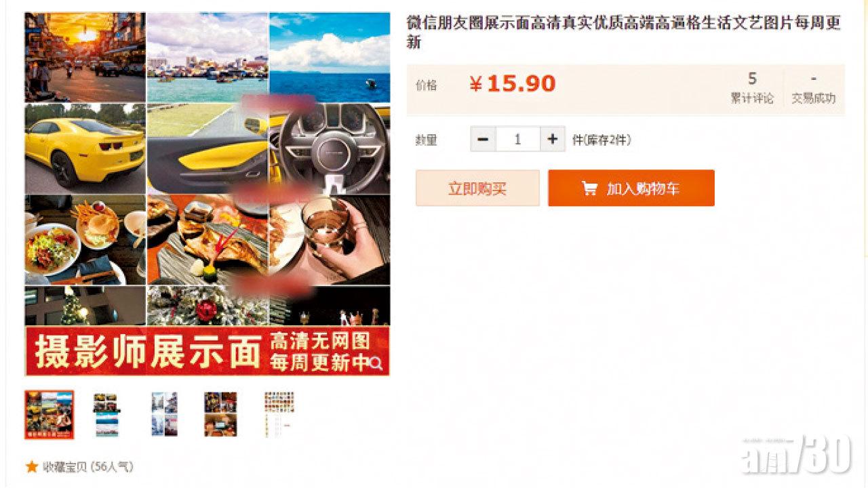Open the 累计评论 review count
Image resolution: width=868 pixels, height=488 pixels.
[x=752, y=88]
